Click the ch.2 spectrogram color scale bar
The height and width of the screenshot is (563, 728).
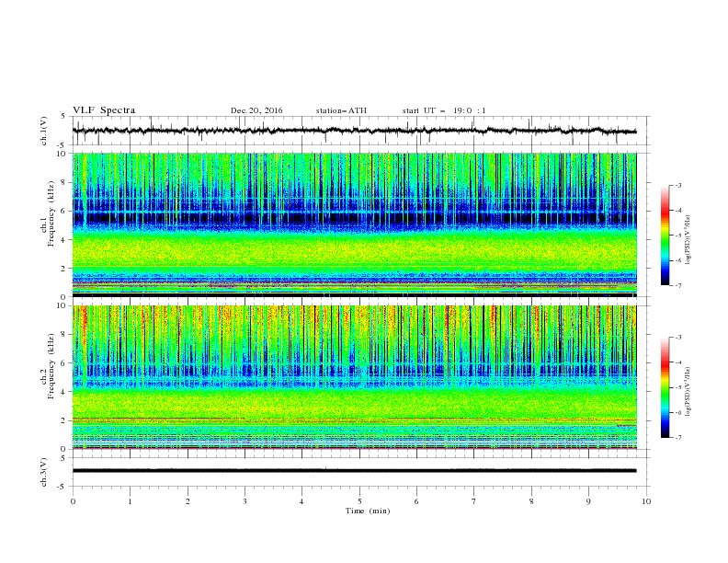tap(665, 387)
